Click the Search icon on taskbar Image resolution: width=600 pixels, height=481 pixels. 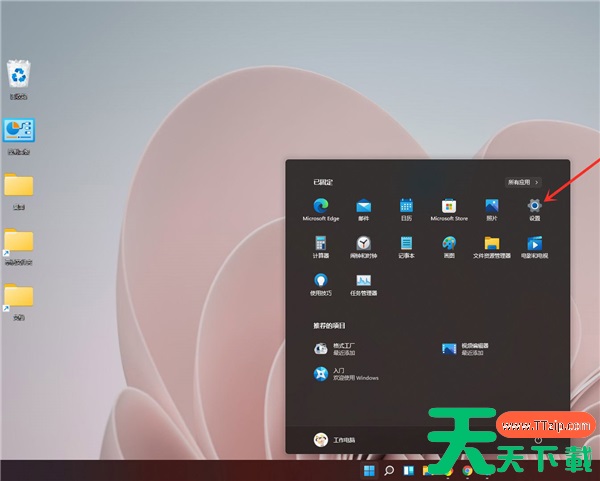[388, 471]
